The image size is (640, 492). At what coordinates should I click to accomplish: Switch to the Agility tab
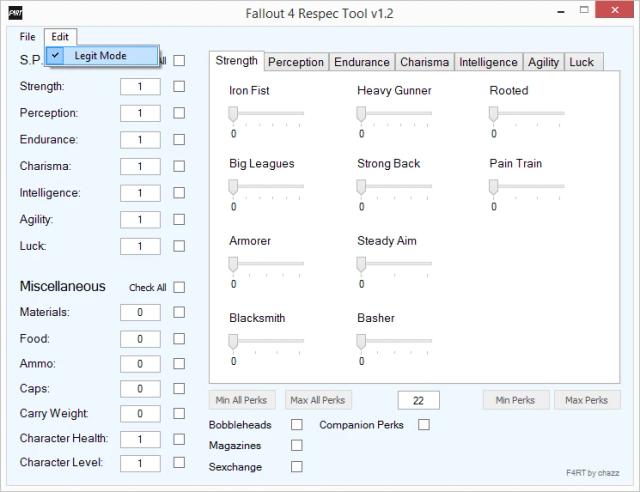pos(543,62)
